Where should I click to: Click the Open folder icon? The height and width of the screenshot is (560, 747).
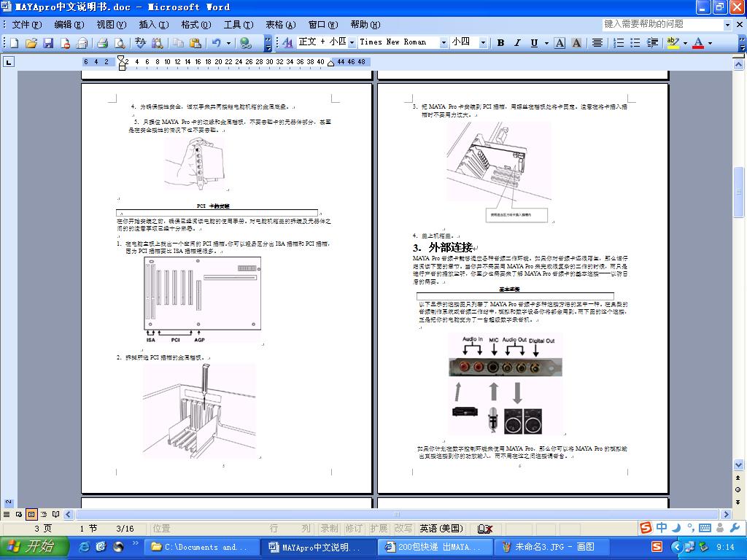31,43
